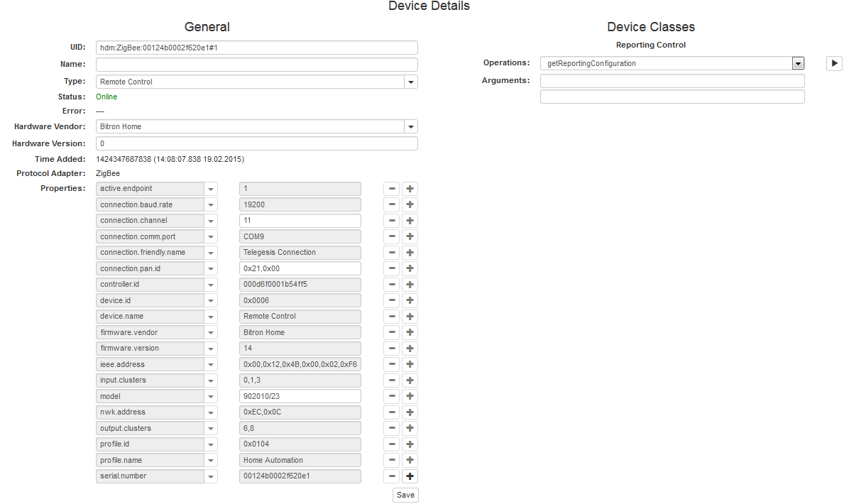849x504 pixels.
Task: Add property after connection.channel using plus icon
Action: [x=410, y=221]
